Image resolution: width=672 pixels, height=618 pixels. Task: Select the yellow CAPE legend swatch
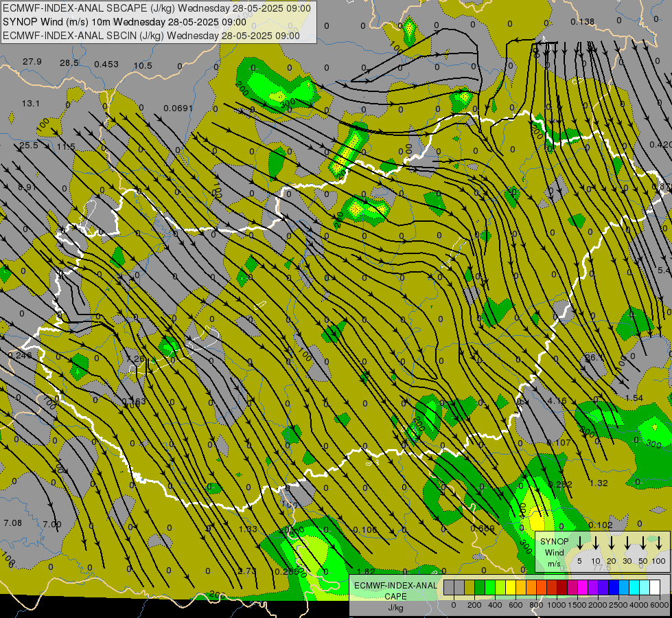tap(511, 587)
